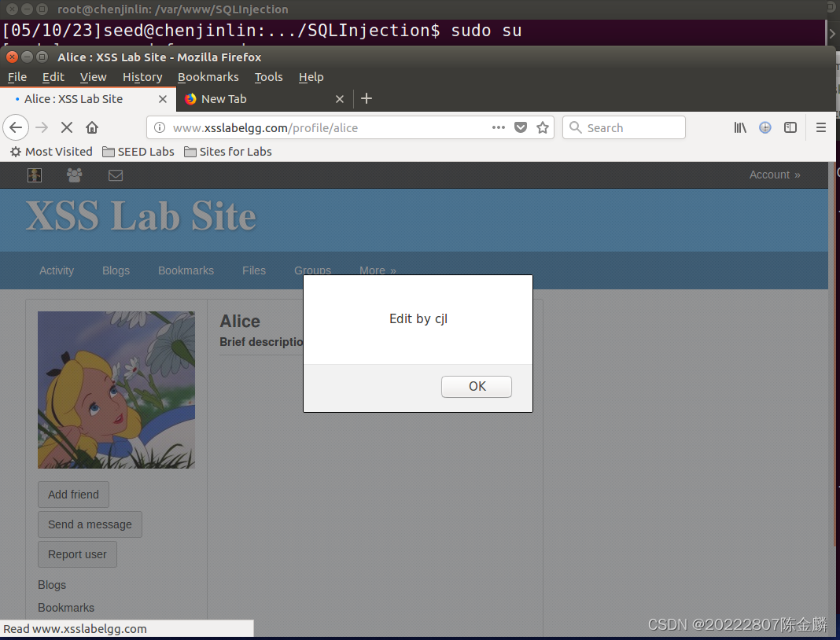Image resolution: width=840 pixels, height=640 pixels.
Task: Switch to the New Tab tab
Action: (x=264, y=99)
